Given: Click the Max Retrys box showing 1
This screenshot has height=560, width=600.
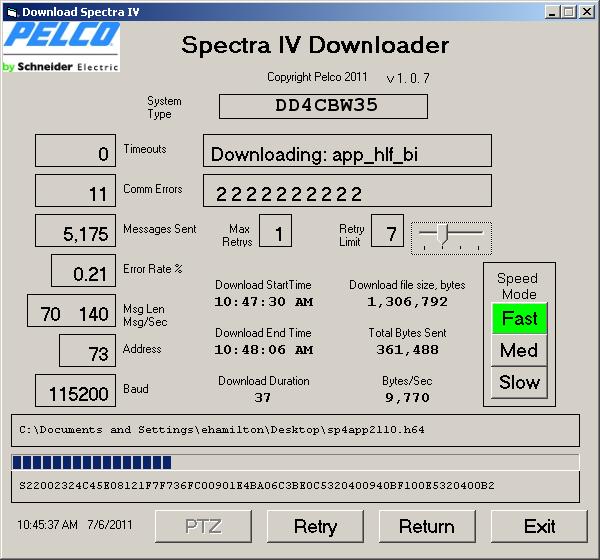Looking at the screenshot, I should point(276,230).
